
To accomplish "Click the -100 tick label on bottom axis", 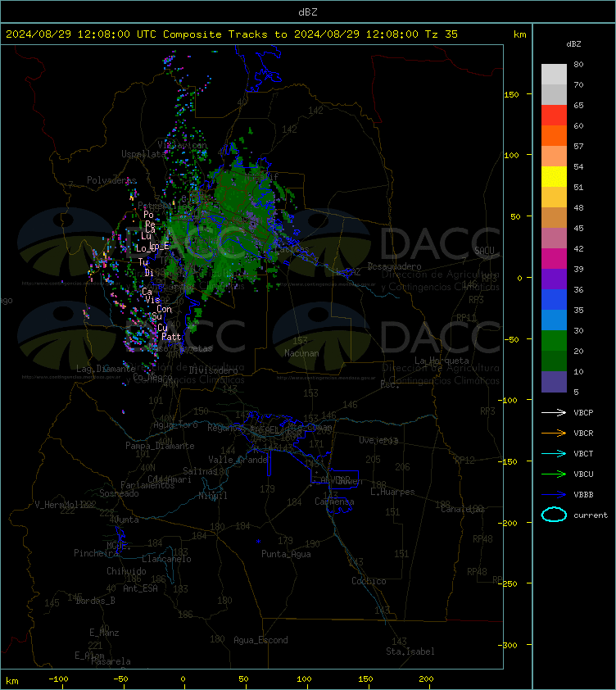I will (58, 679).
